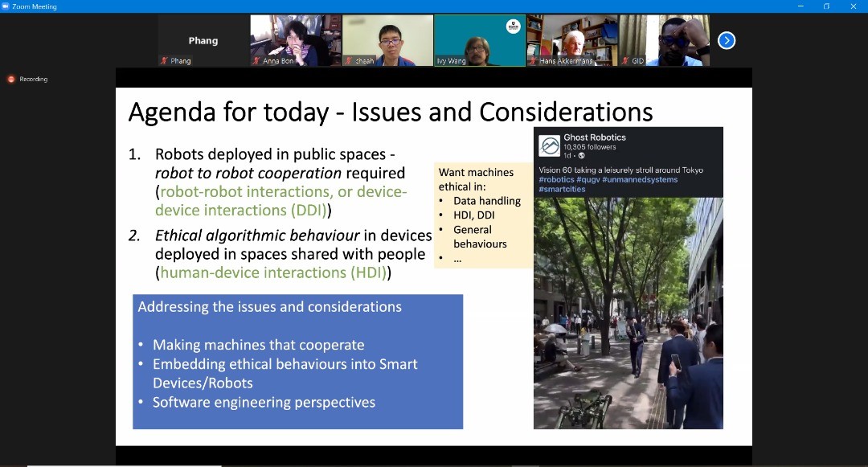Click the Tokyo street video image
The width and height of the screenshot is (868, 467).
coord(628,313)
